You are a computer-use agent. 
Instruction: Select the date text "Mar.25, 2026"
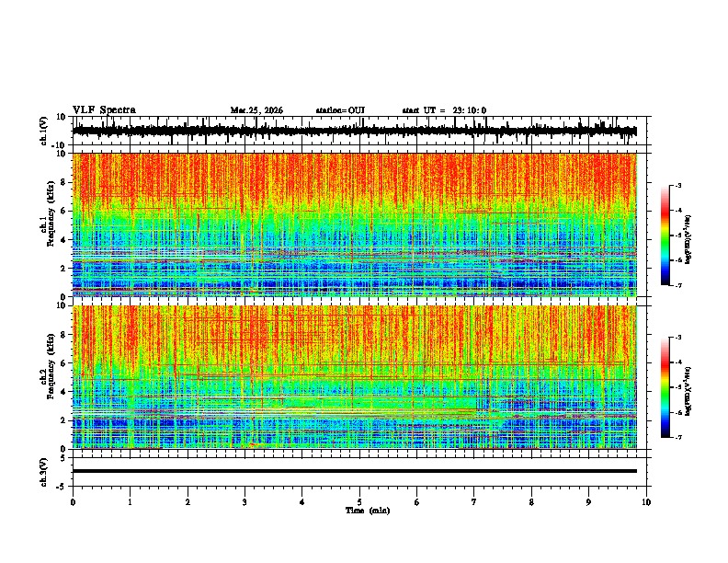tap(256, 110)
